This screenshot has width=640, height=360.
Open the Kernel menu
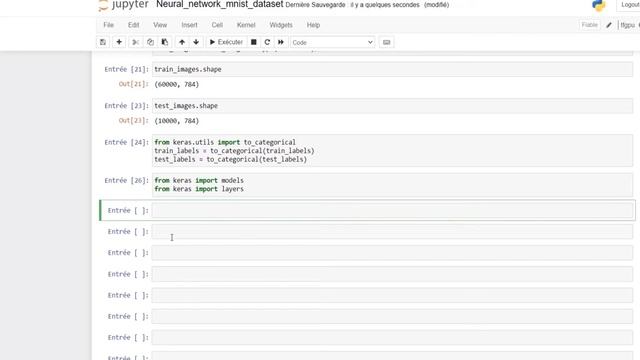tap(246, 25)
